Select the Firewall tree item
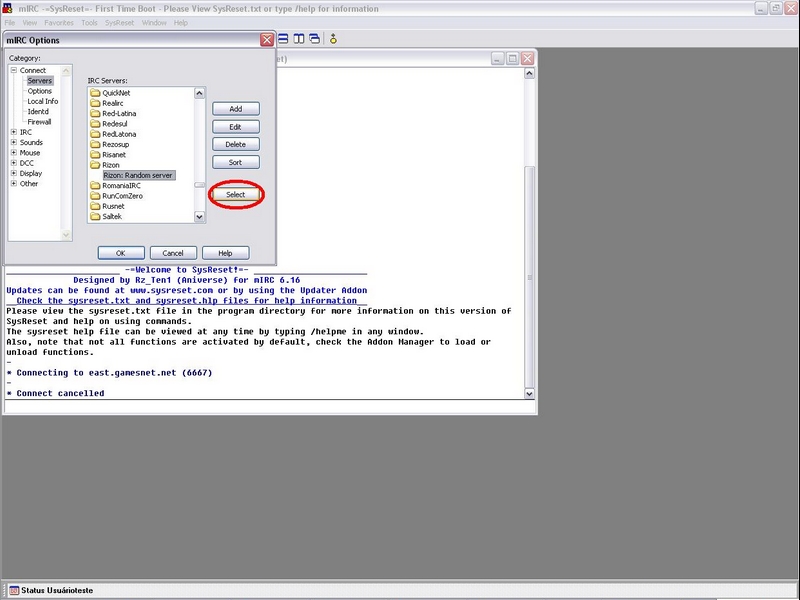800x600 pixels. [39, 122]
